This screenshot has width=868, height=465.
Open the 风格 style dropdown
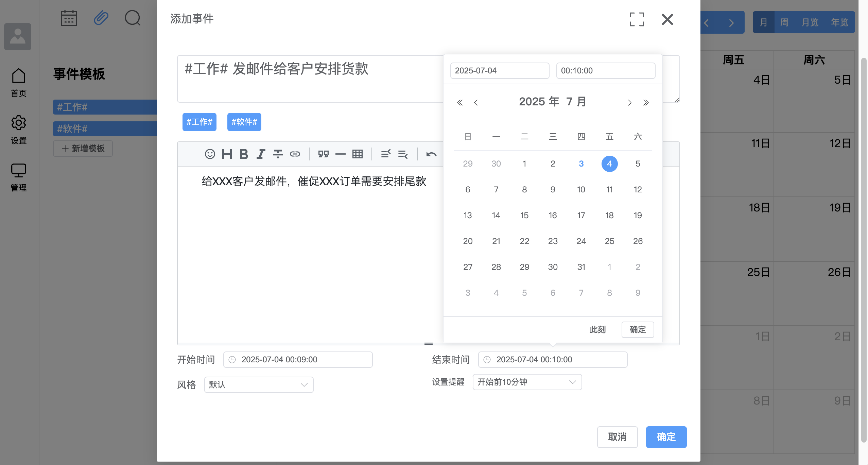point(259,385)
